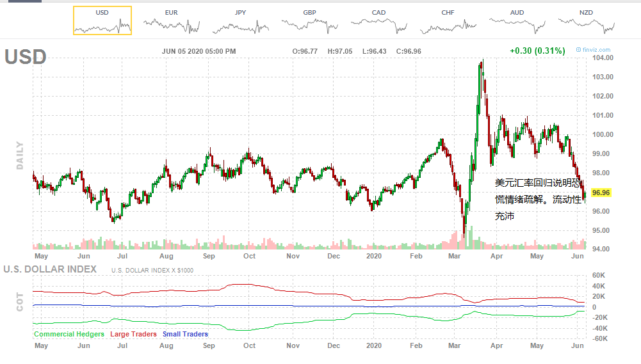The image size is (641, 364).
Task: Select the high value H:97.05
Action: (x=340, y=51)
